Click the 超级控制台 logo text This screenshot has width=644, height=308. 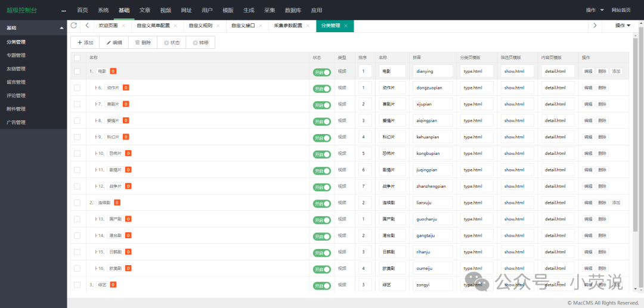pyautogui.click(x=22, y=10)
